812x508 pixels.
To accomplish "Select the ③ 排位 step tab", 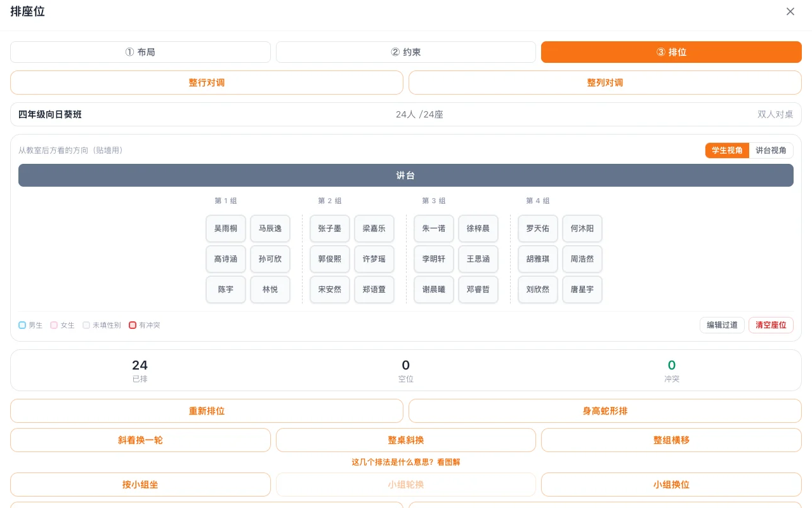I will [x=671, y=52].
